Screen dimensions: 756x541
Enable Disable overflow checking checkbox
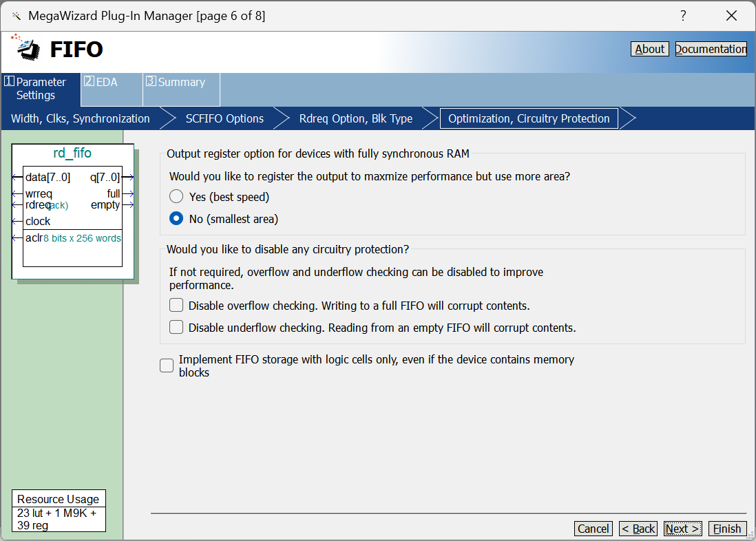click(x=176, y=305)
